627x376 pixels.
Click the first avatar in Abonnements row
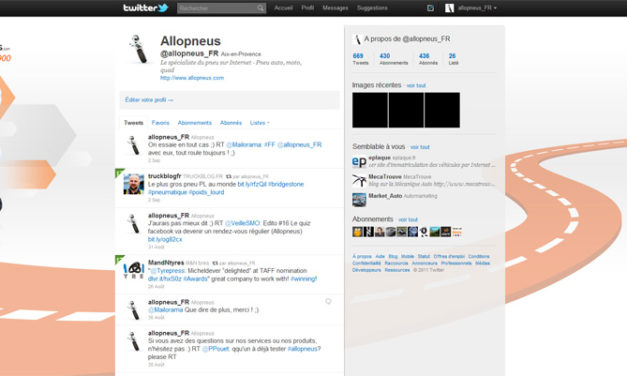[357, 232]
